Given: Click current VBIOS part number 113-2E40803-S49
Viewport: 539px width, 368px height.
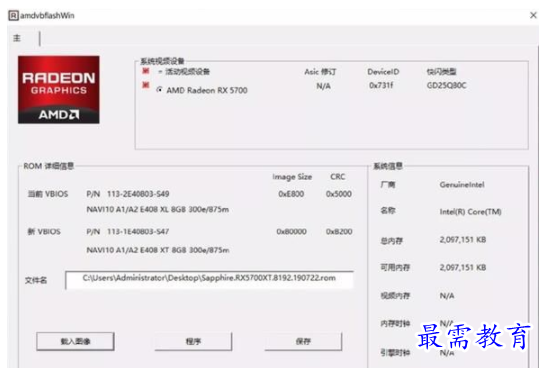Looking at the screenshot, I should point(138,194).
